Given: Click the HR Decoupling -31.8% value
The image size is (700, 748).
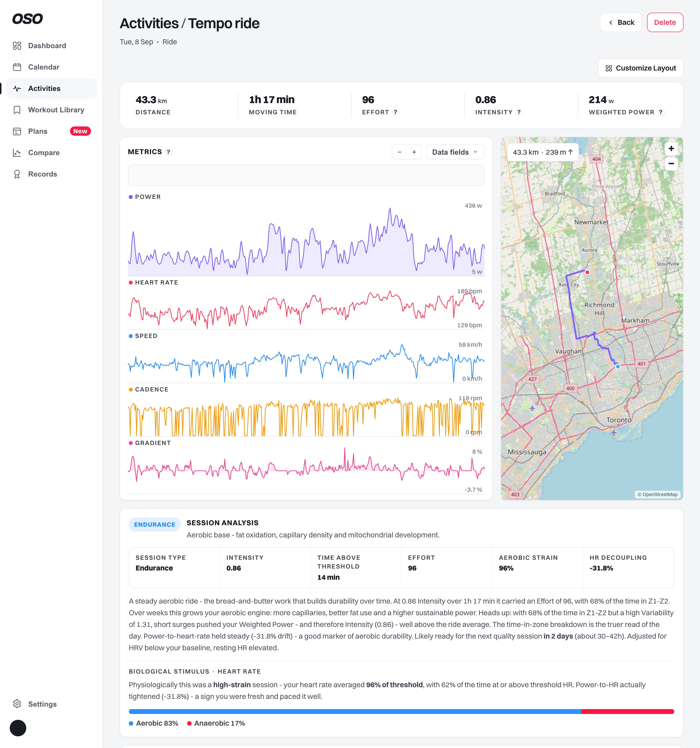Looking at the screenshot, I should pyautogui.click(x=601, y=568).
